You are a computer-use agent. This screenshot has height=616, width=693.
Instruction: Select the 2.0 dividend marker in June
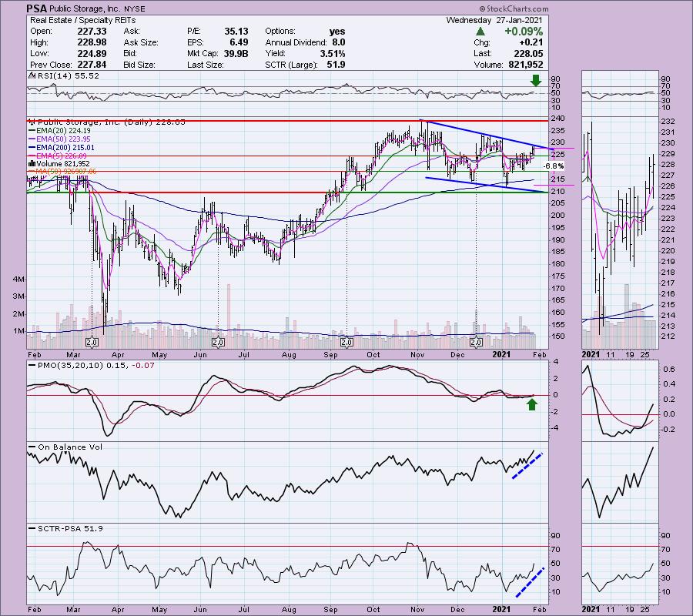click(218, 343)
